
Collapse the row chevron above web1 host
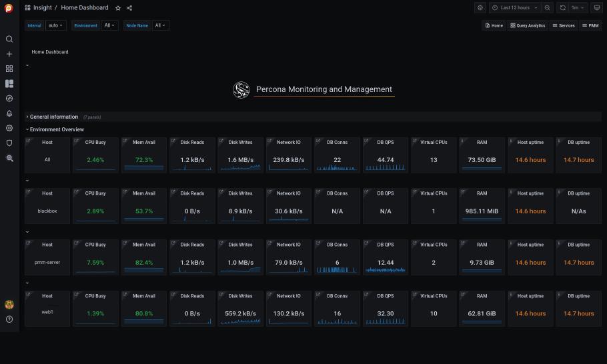tap(27, 283)
